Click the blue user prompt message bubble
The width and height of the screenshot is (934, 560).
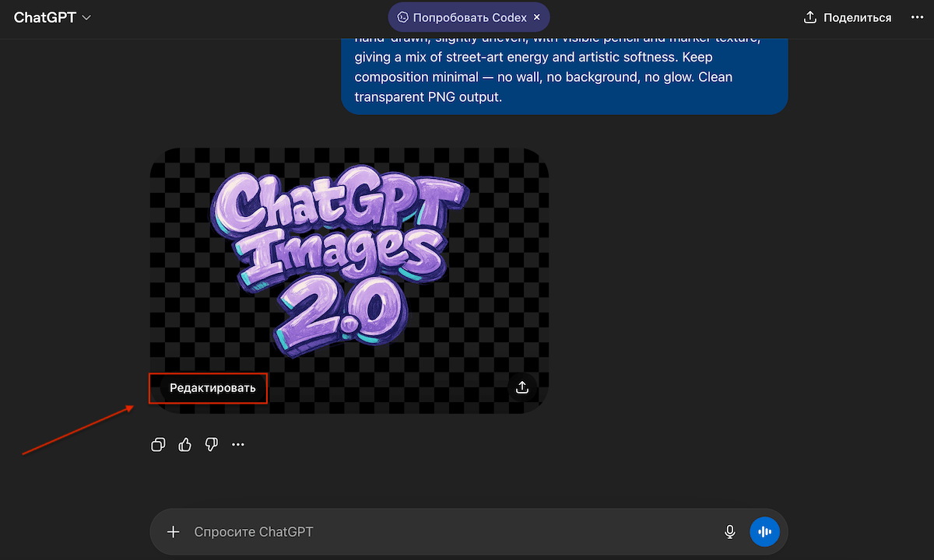pos(564,75)
